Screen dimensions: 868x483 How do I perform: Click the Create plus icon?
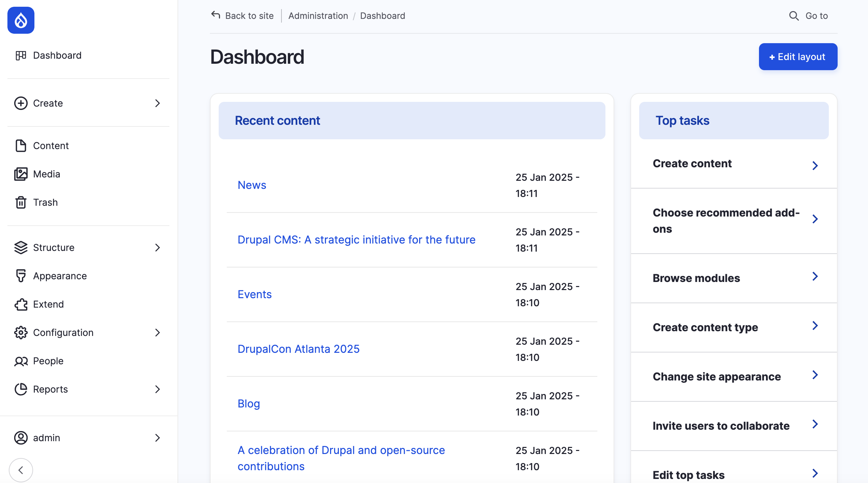pos(21,103)
